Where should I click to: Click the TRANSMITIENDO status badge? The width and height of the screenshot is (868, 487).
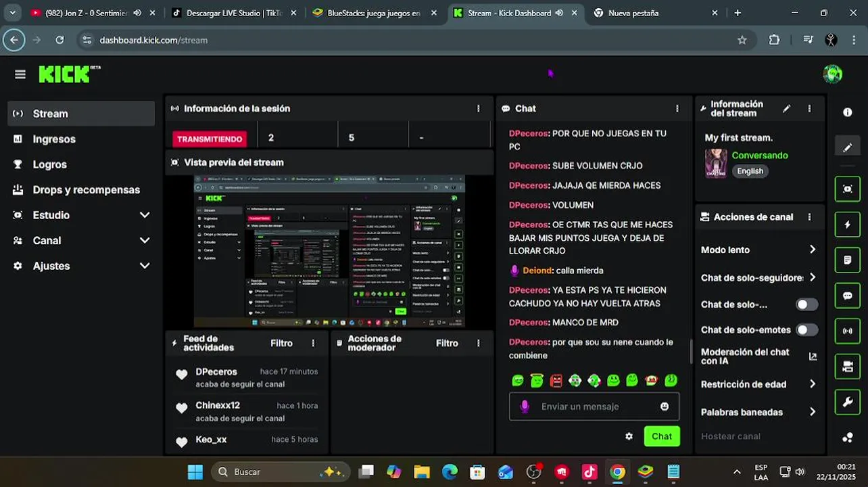(210, 139)
